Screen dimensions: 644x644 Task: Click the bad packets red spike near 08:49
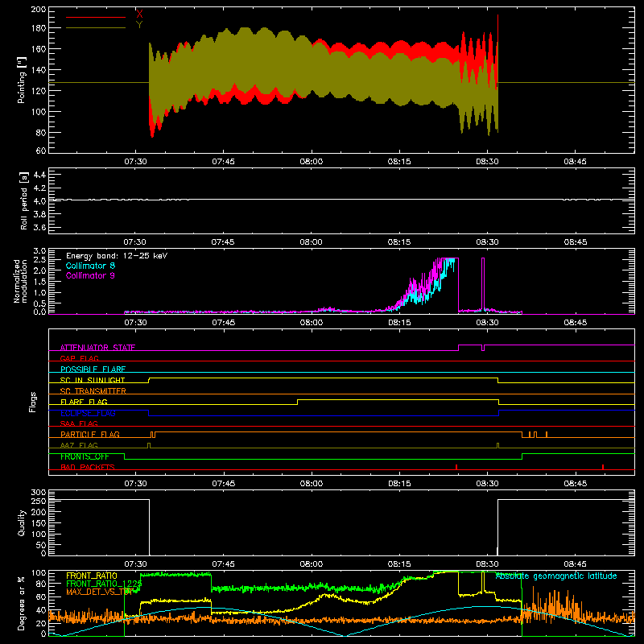602,467
